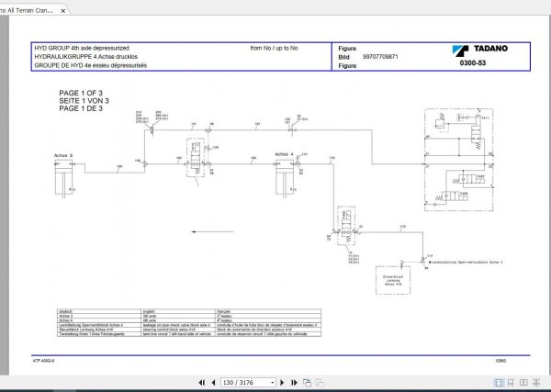
Task: Click the TADANO logo in header
Action: 480,50
